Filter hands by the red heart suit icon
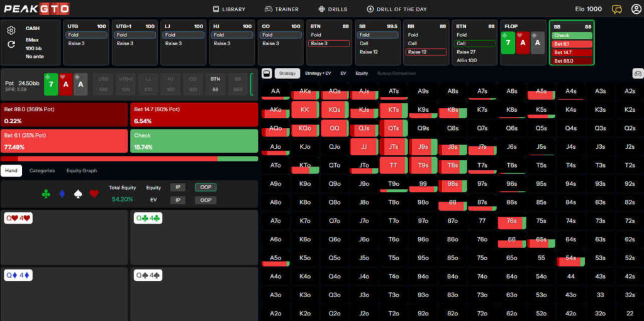 coord(94,193)
